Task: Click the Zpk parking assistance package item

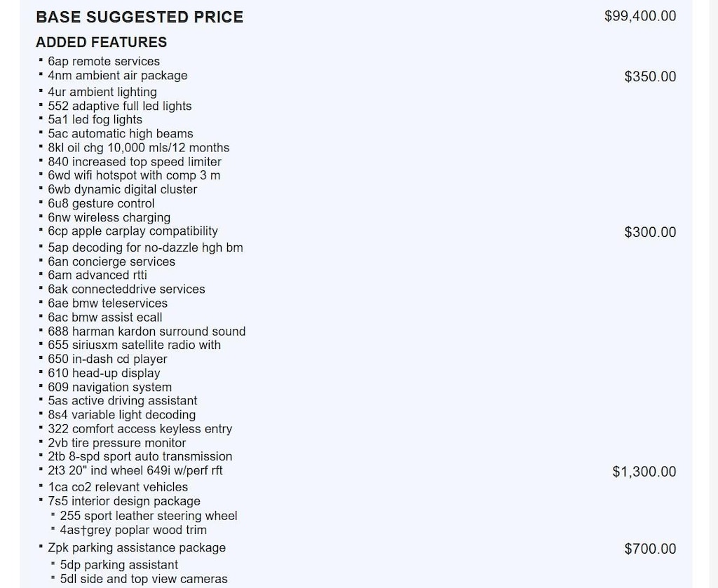Action: 137,548
